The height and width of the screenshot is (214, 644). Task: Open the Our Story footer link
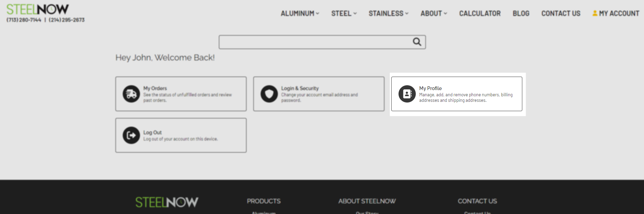[367, 213]
